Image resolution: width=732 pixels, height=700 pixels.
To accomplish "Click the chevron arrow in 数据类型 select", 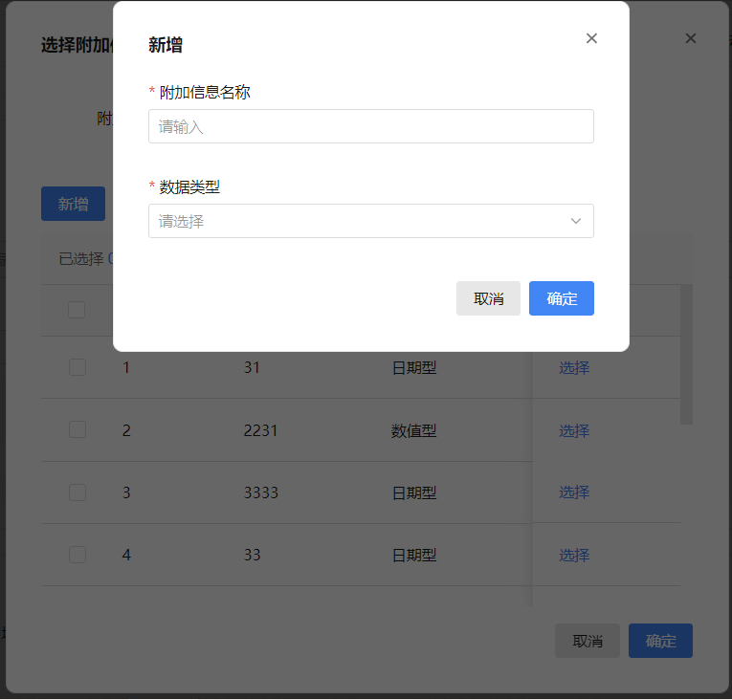I will 576,221.
